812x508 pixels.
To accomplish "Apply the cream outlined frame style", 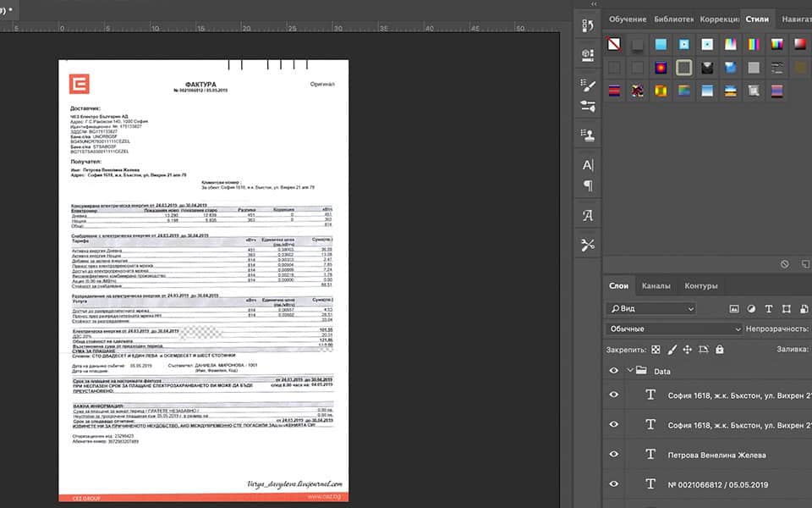I will [684, 68].
